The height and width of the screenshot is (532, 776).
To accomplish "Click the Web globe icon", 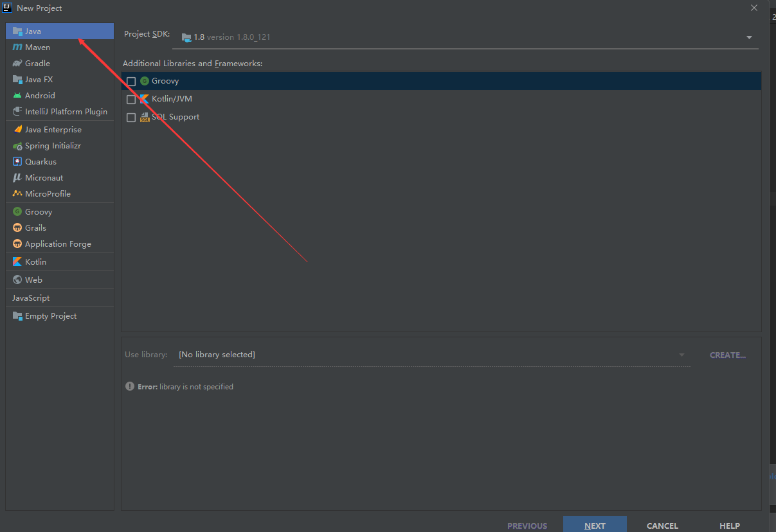I will (17, 279).
